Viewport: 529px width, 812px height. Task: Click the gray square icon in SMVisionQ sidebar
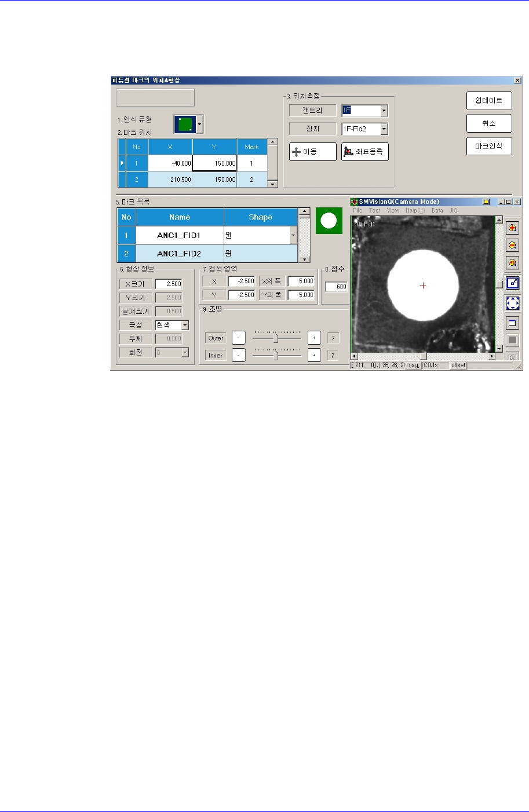[x=512, y=341]
